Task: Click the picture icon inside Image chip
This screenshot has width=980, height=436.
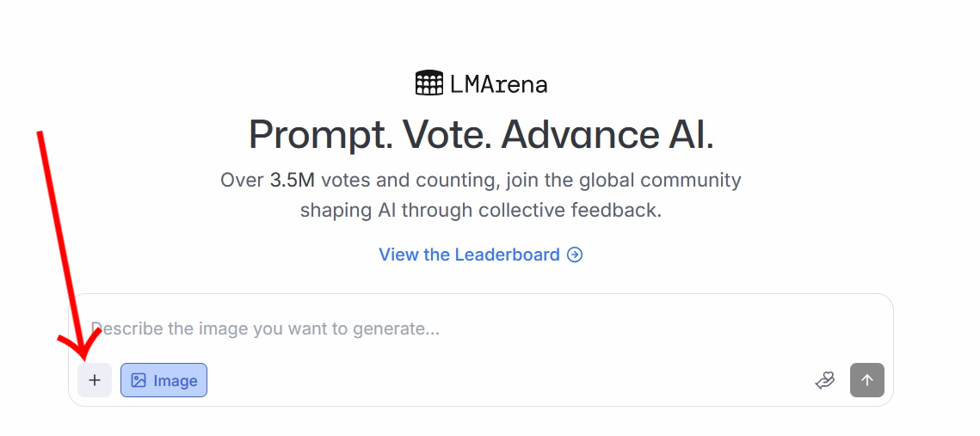Action: click(x=139, y=380)
